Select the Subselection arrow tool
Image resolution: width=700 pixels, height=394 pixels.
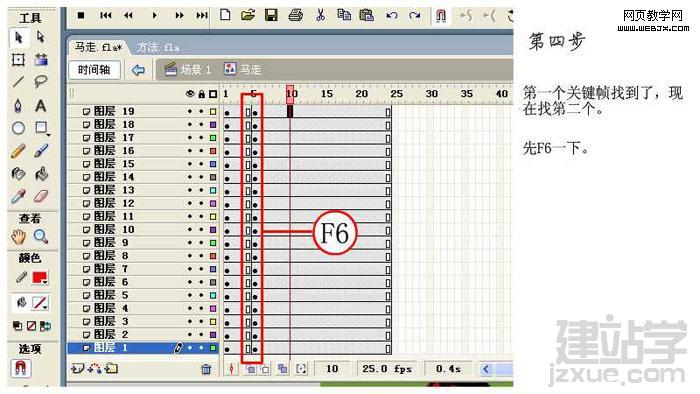41,37
